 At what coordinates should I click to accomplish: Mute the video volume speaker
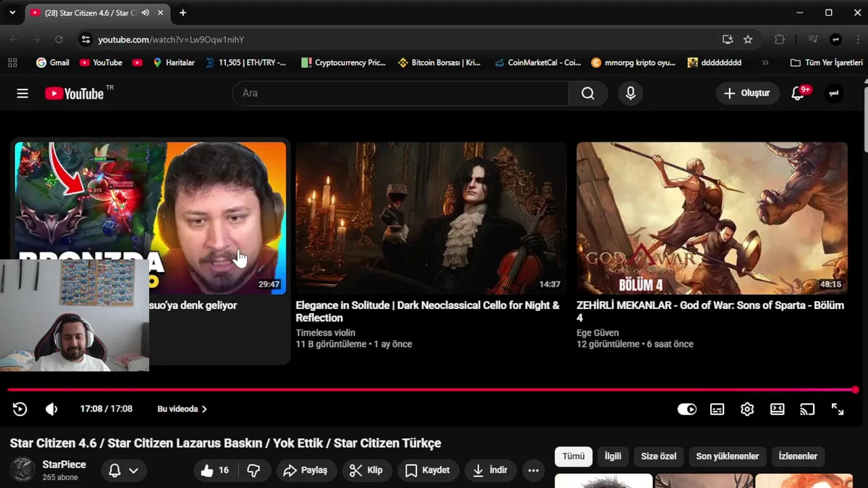pyautogui.click(x=52, y=409)
